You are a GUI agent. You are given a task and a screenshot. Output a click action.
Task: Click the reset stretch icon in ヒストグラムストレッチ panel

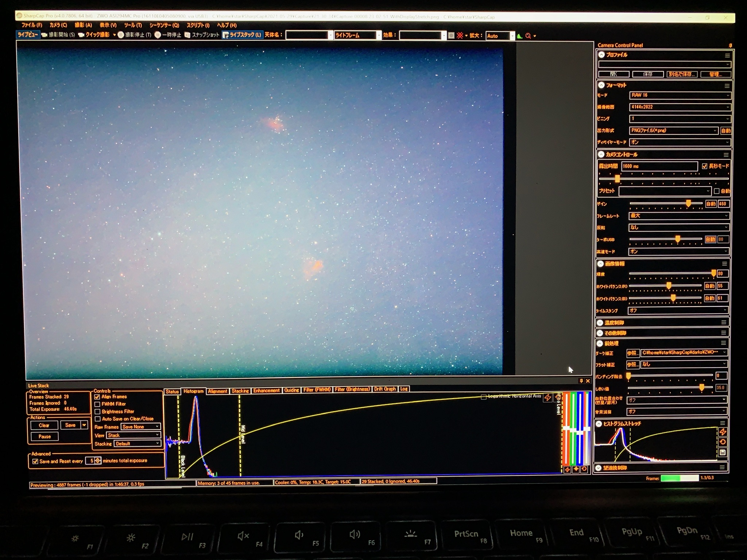[723, 442]
